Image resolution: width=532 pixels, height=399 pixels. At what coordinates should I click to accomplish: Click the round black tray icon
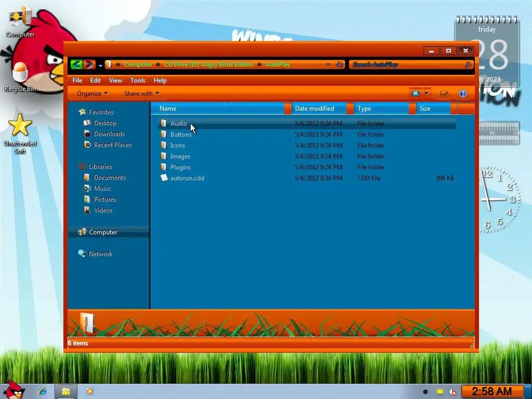point(425,392)
